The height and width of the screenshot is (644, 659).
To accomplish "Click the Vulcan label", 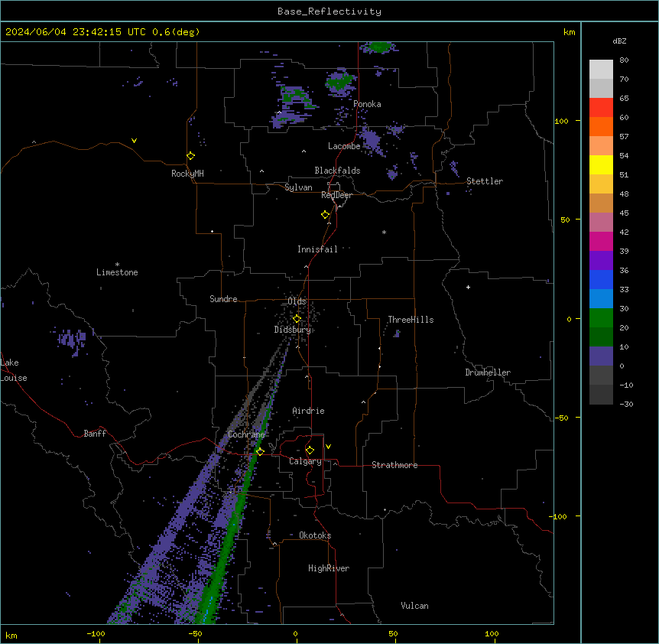I will (x=414, y=606).
